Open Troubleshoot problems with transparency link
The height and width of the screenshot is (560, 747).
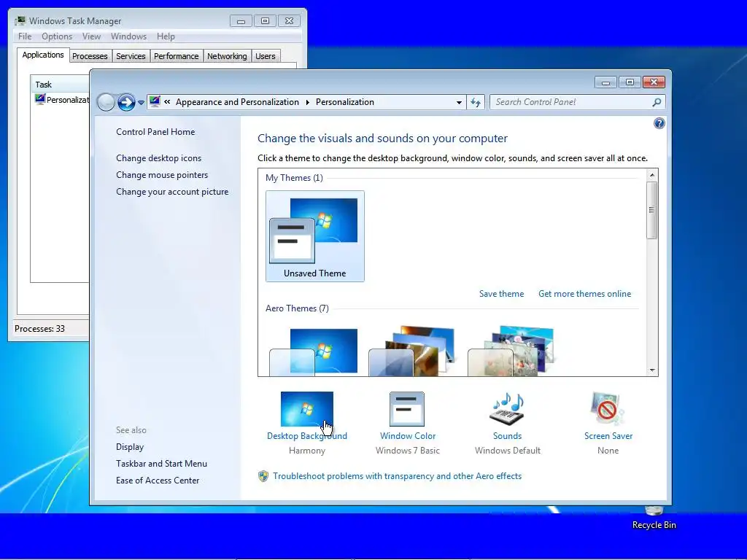398,476
